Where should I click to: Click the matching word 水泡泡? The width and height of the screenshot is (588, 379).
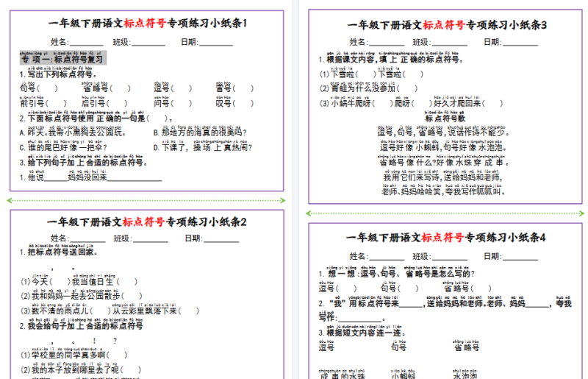[465, 374]
